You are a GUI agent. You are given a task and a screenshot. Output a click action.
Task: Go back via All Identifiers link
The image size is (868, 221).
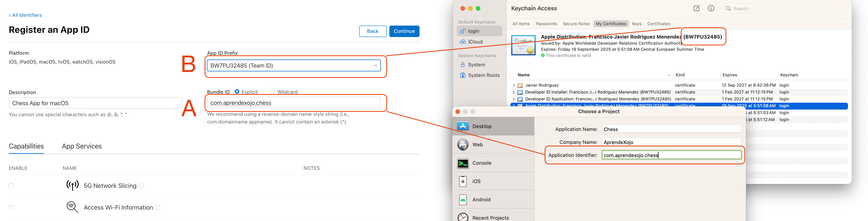tap(25, 15)
